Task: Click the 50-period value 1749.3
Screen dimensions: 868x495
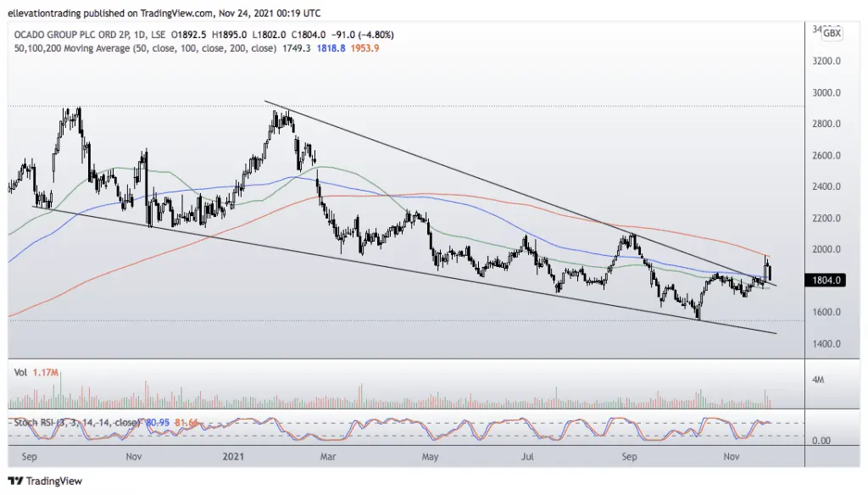Action: pyautogui.click(x=297, y=48)
